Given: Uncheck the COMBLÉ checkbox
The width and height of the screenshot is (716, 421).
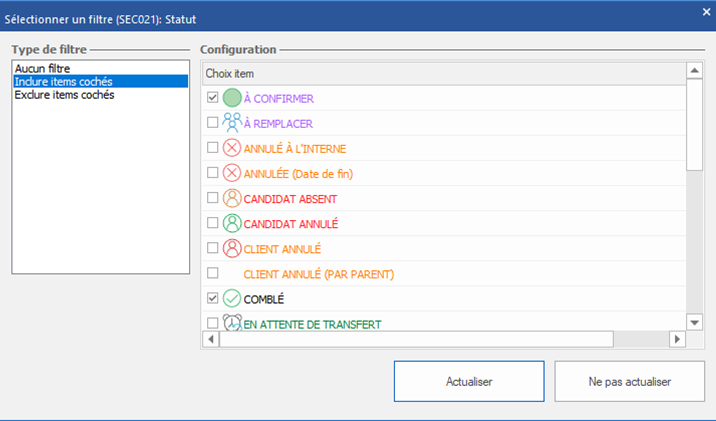Looking at the screenshot, I should pos(212,298).
